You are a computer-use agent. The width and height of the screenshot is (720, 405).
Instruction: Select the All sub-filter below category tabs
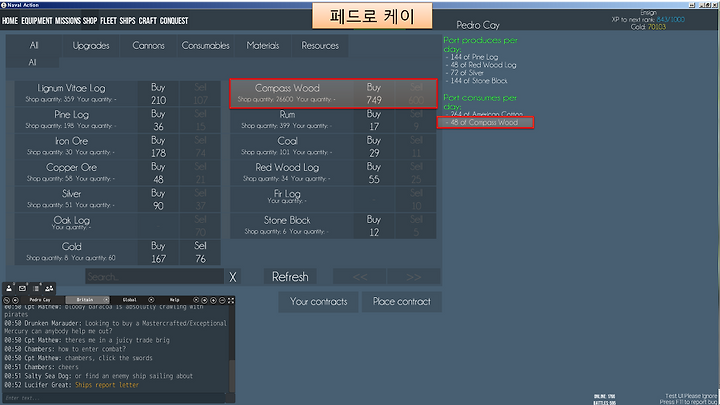32,62
